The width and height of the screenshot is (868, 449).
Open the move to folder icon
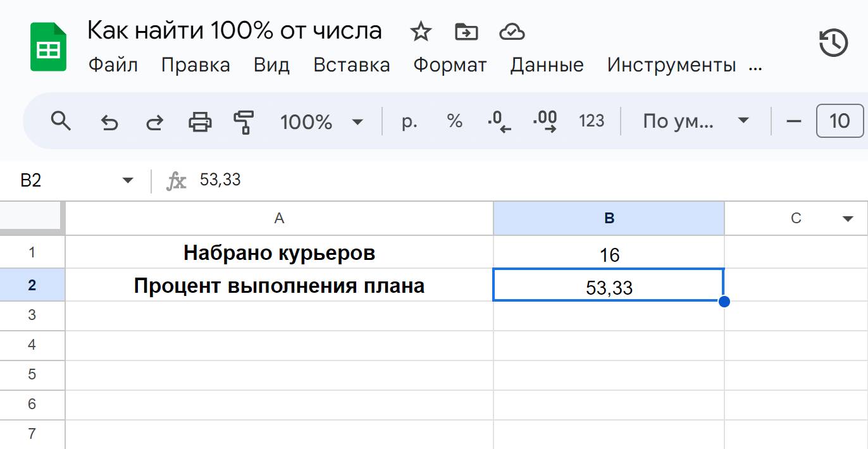tap(466, 31)
